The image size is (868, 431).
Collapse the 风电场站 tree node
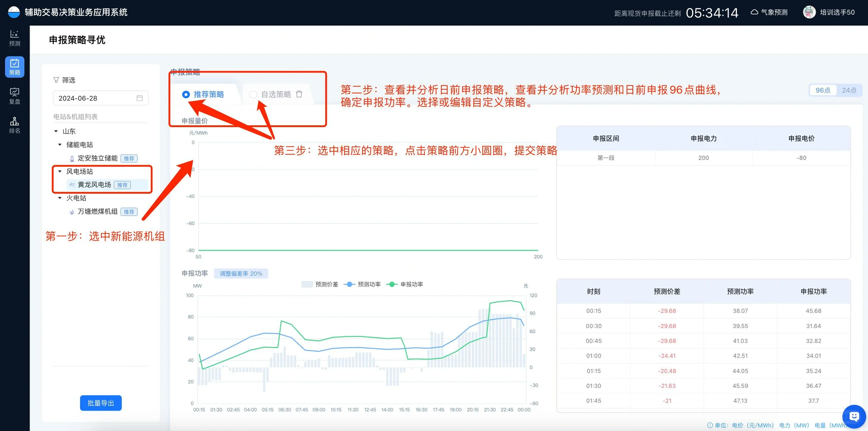[60, 171]
